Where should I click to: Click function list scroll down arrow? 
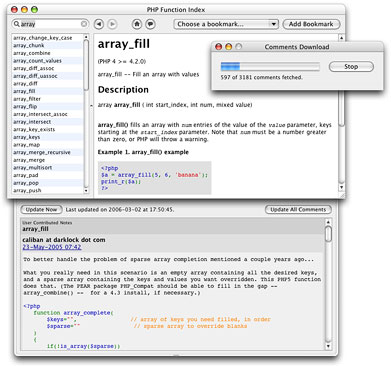[86, 191]
